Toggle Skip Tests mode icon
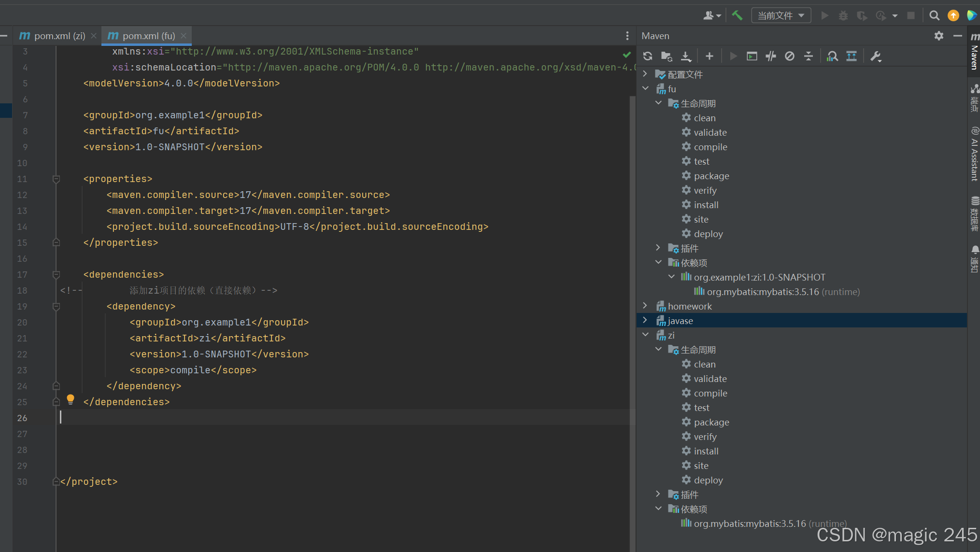The image size is (980, 552). click(x=790, y=56)
